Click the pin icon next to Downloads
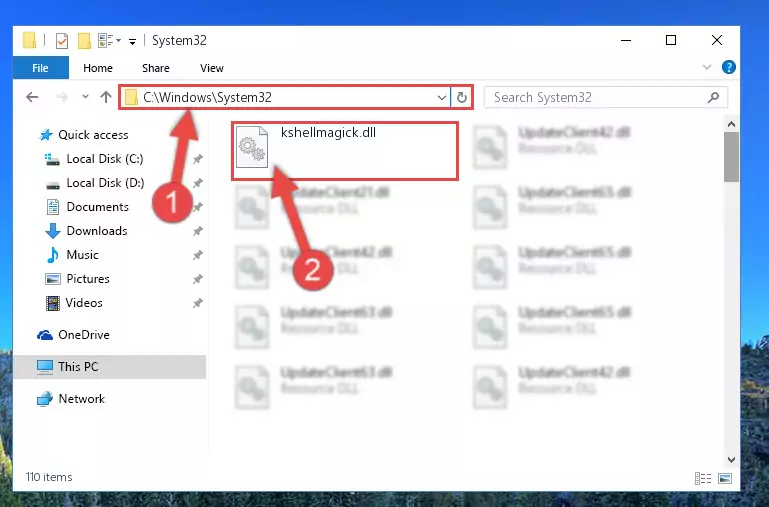Screen dimensions: 769x507 coord(198,231)
